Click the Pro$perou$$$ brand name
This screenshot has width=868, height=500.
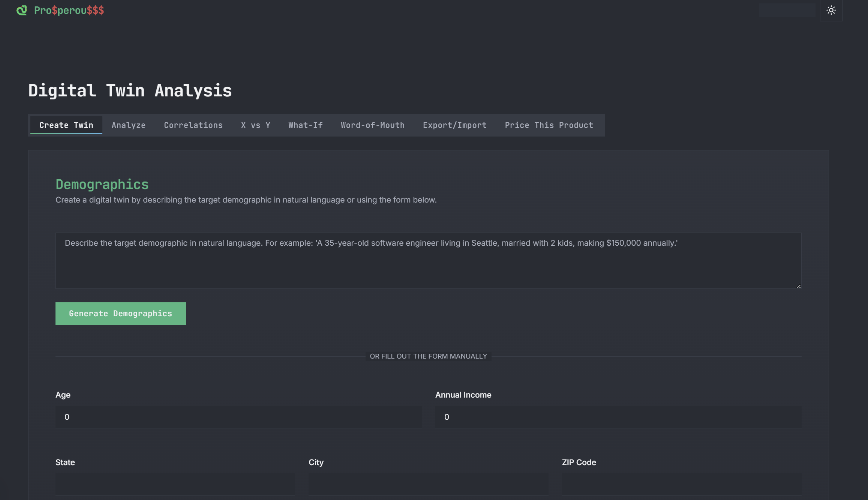69,10
